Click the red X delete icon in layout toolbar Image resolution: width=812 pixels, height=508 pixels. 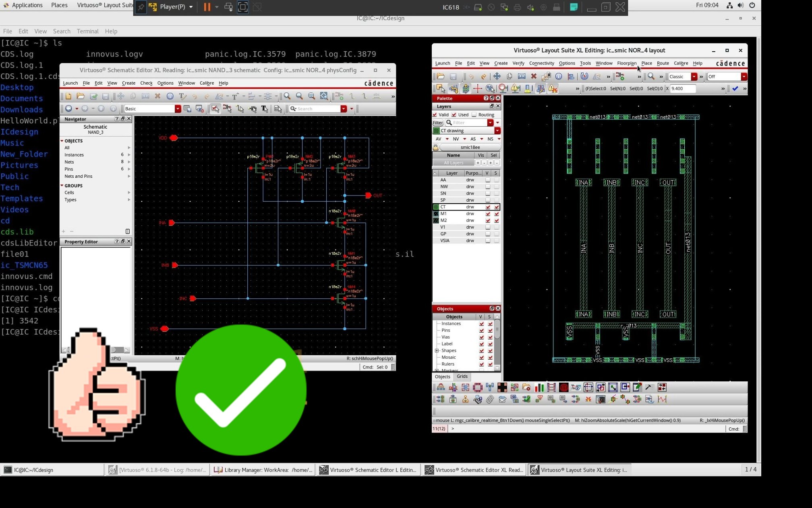(534, 77)
